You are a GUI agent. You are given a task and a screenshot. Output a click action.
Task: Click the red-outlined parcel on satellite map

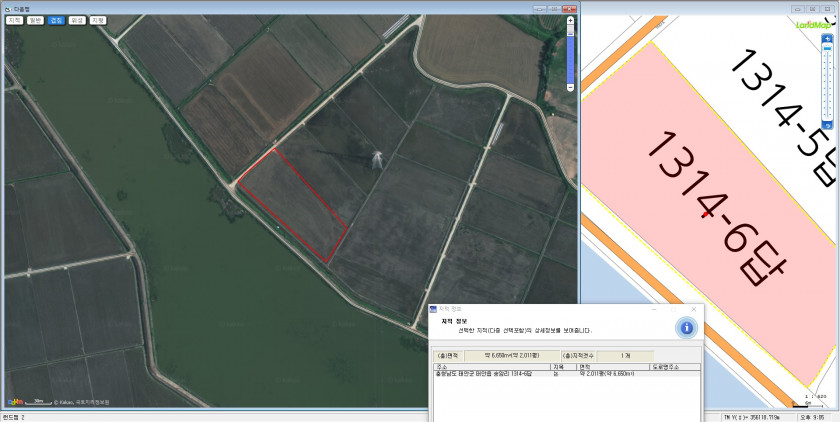(x=292, y=205)
